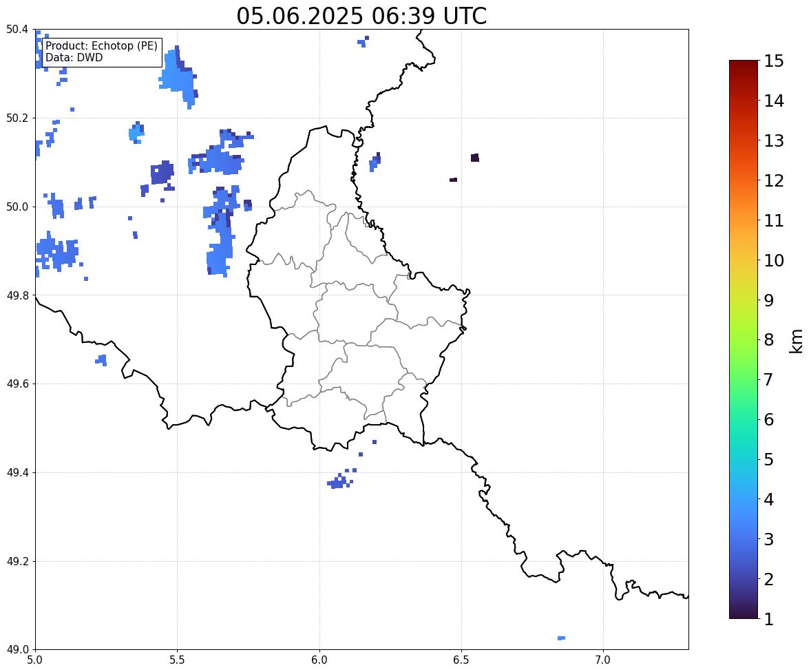Click longitude axis label "6.5"
This screenshot has height=672, width=811.
pos(461,660)
